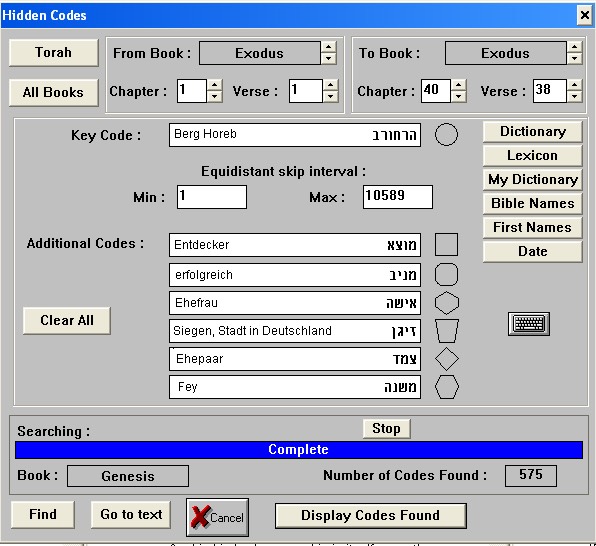Open the on-screen Hebrew keyboard icon

pos(529,324)
